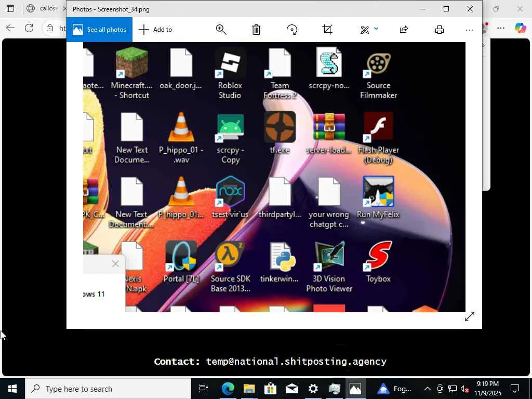Open the browser settings and more ellipsis

point(501,28)
